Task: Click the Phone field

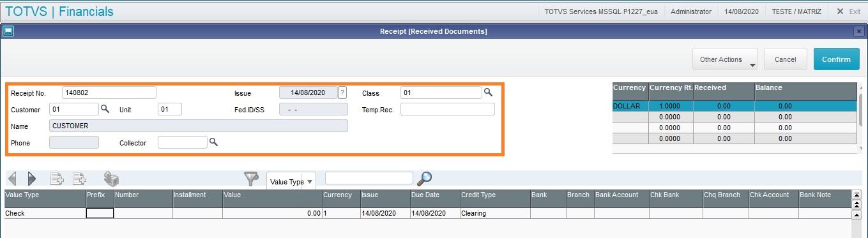Action: coord(74,142)
